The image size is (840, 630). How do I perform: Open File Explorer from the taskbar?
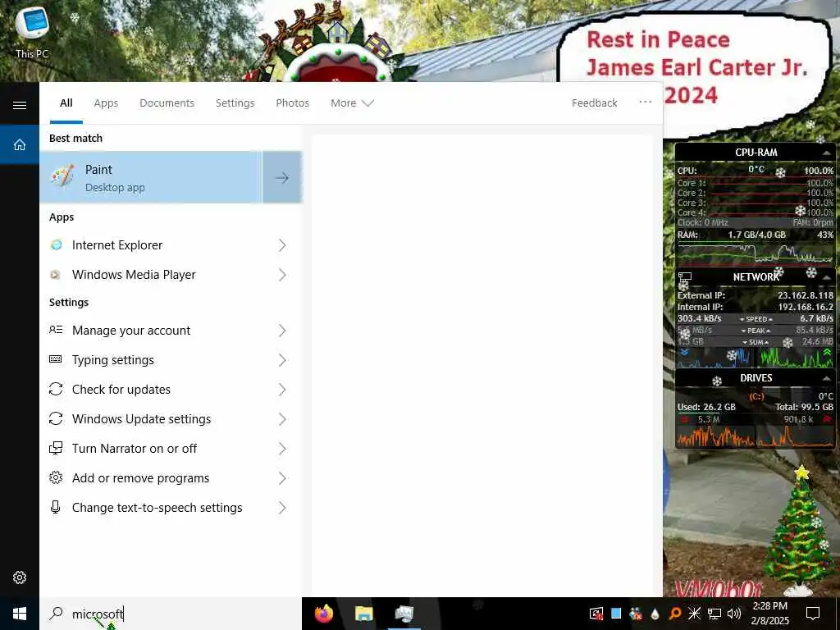coord(364,614)
